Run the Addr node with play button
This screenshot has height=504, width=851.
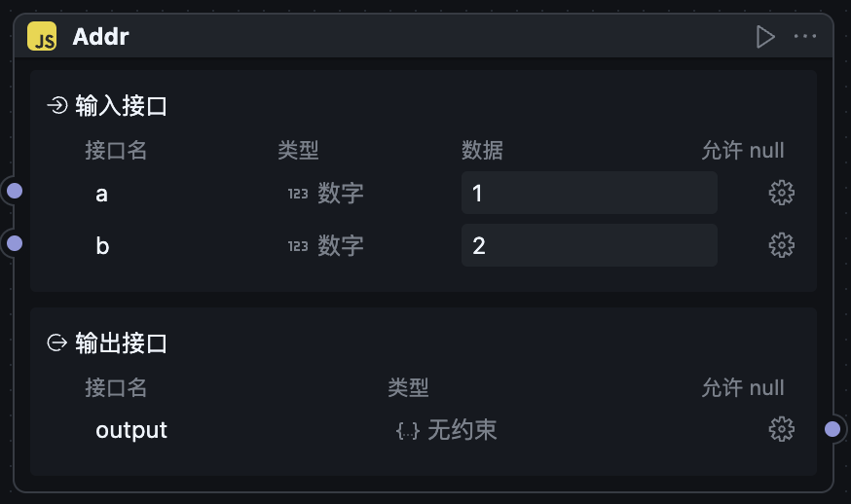765,37
